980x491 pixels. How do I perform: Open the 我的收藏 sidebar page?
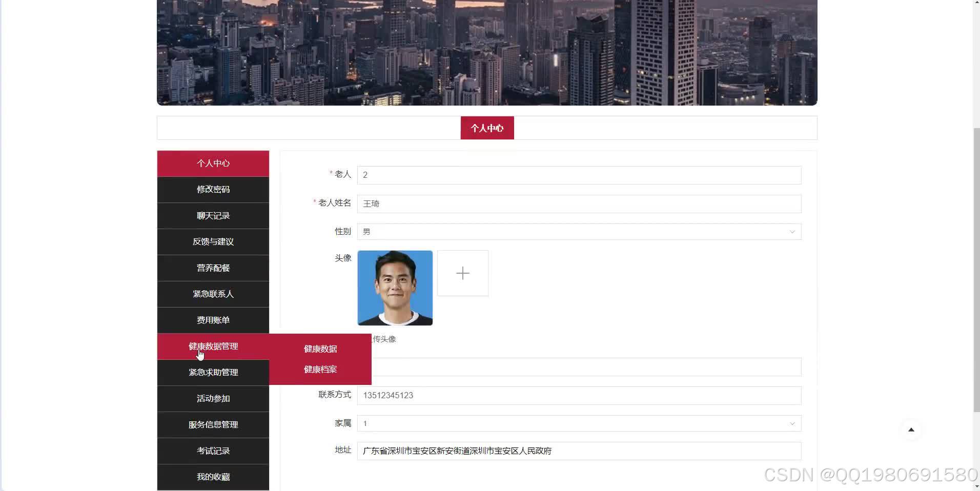[x=213, y=477]
